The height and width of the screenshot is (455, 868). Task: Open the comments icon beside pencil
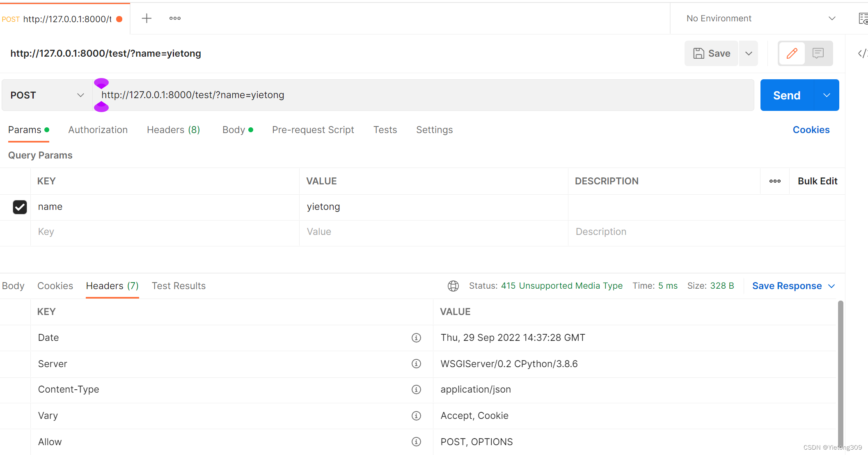point(818,53)
